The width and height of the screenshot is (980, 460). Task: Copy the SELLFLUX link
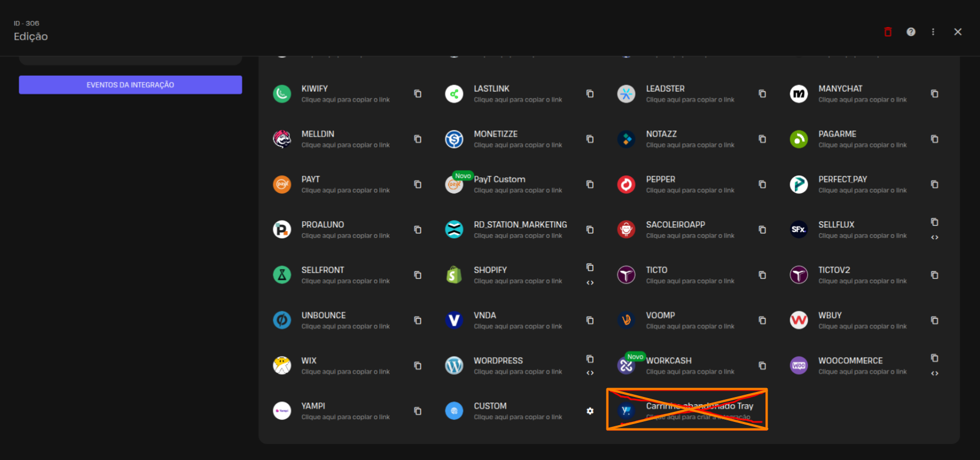pos(935,222)
